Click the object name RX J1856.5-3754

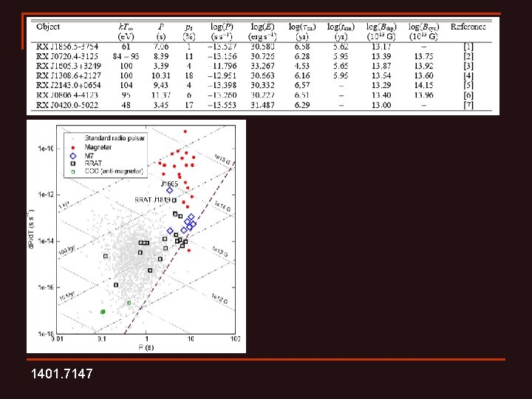[x=67, y=47]
